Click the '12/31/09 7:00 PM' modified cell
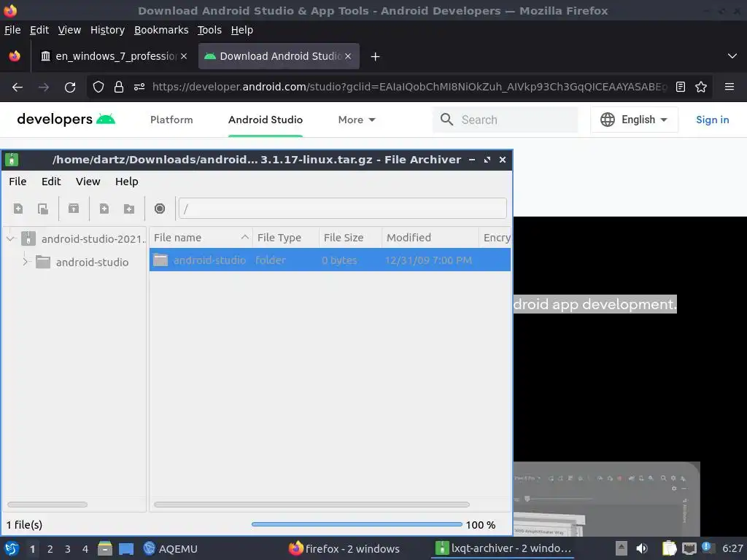The image size is (747, 560). [x=428, y=260]
